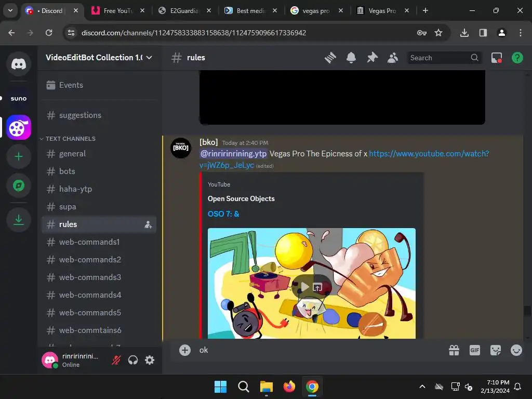Open the haha-ytp channel
This screenshot has height=399, width=532.
[x=99, y=189]
